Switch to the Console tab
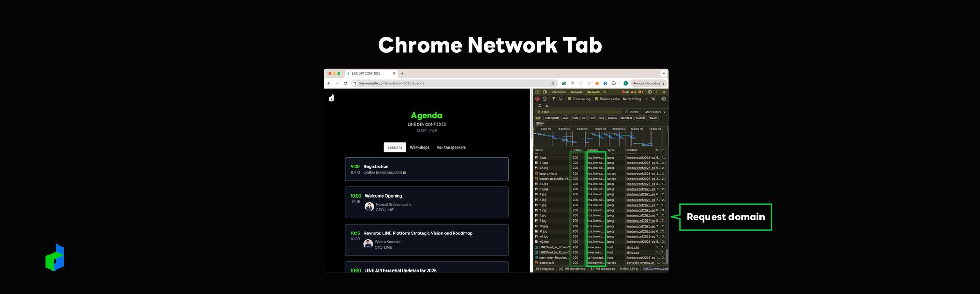The image size is (980, 294). coord(577,92)
